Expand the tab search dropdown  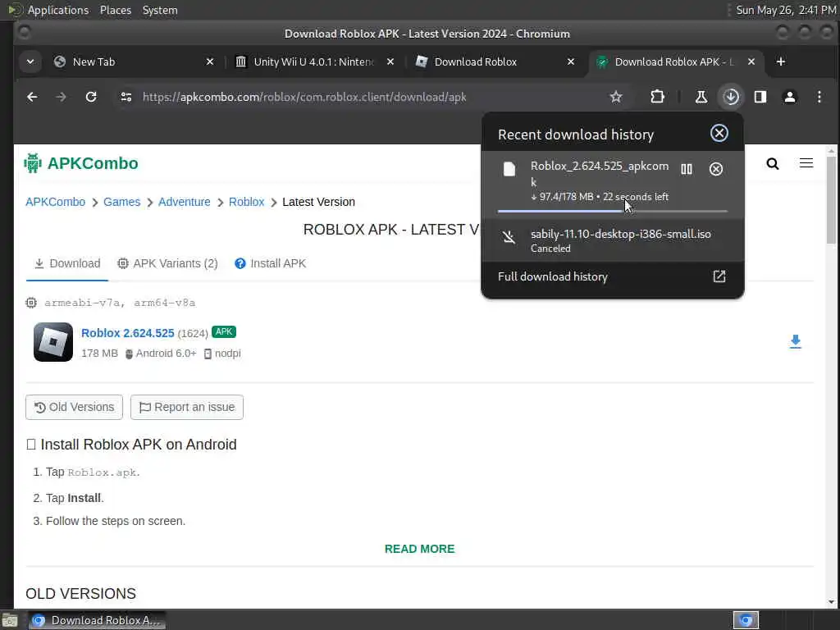click(x=30, y=62)
